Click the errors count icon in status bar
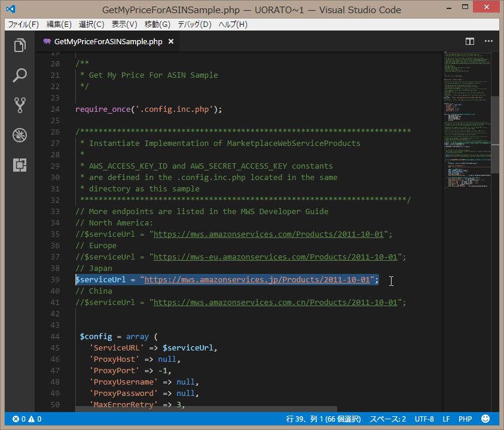Screen dimensions: 504x430 pos(16,419)
